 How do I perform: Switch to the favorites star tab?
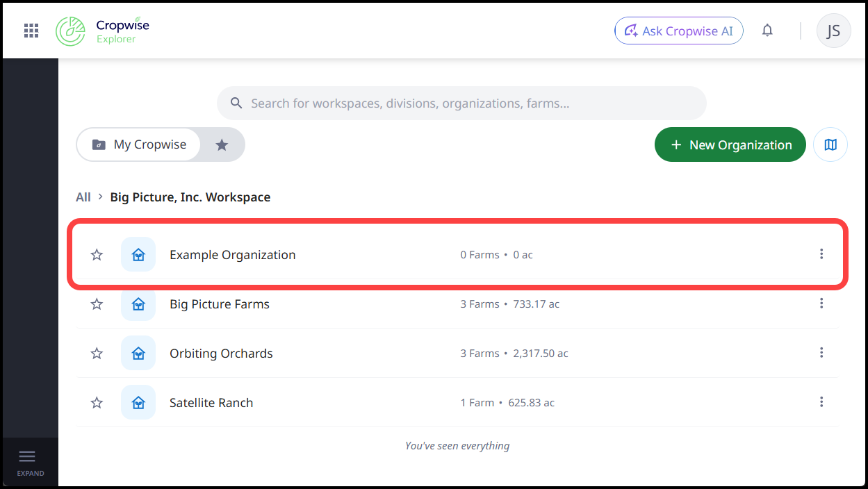coord(222,144)
